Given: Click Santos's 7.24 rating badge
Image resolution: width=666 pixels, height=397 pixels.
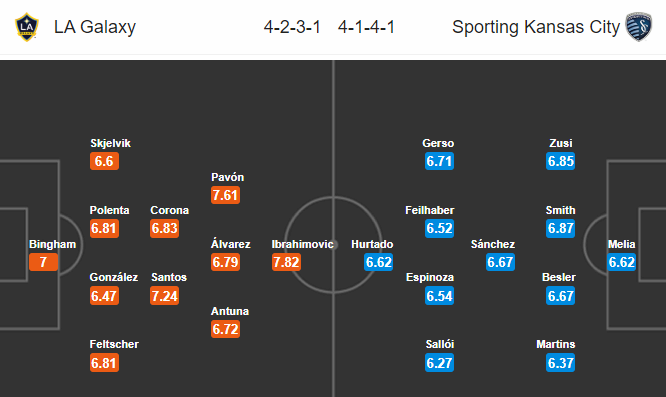Looking at the screenshot, I should click(164, 296).
